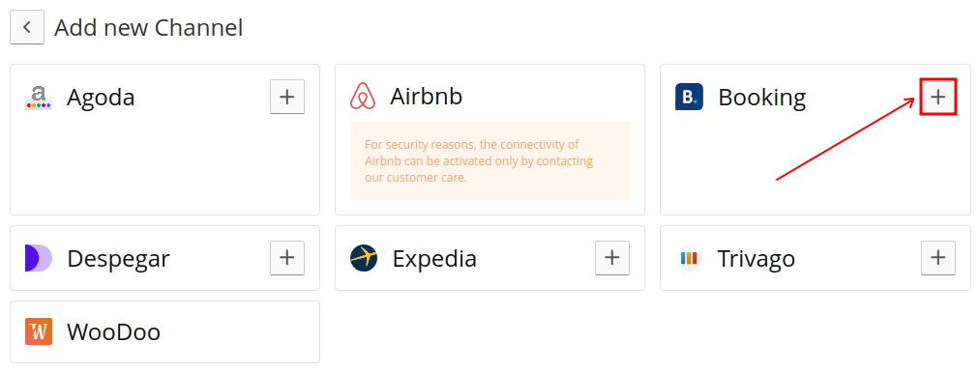Click the Agoda logo icon
The image size is (980, 373).
(39, 98)
